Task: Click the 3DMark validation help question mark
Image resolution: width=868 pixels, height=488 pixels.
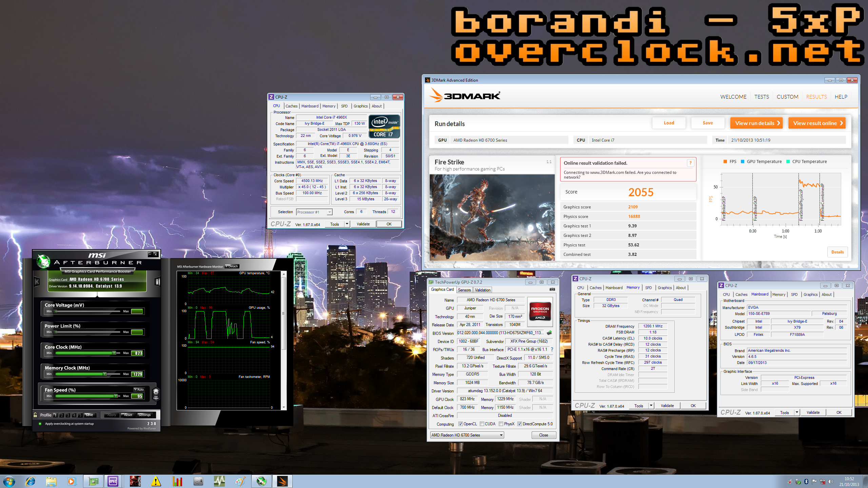Action: tap(690, 163)
